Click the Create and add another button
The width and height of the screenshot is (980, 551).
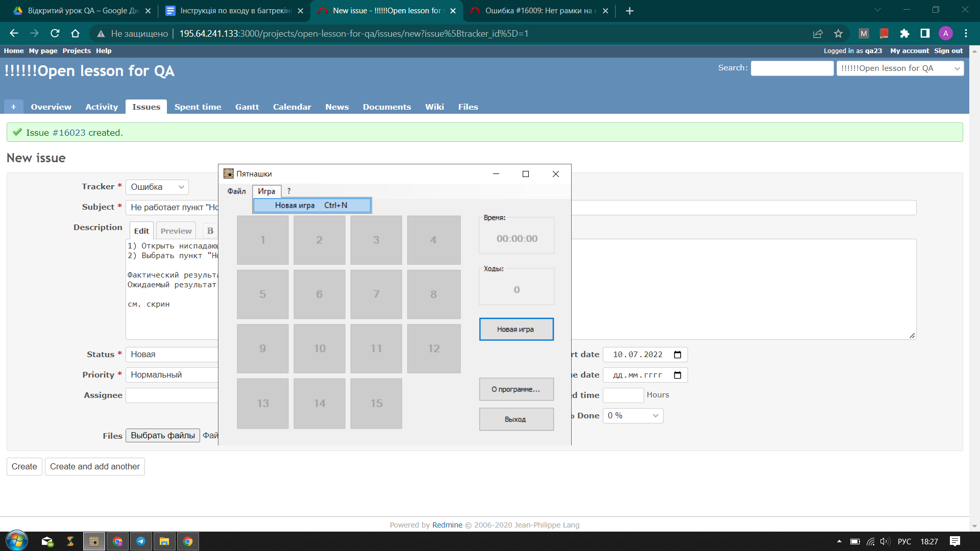[x=94, y=466]
